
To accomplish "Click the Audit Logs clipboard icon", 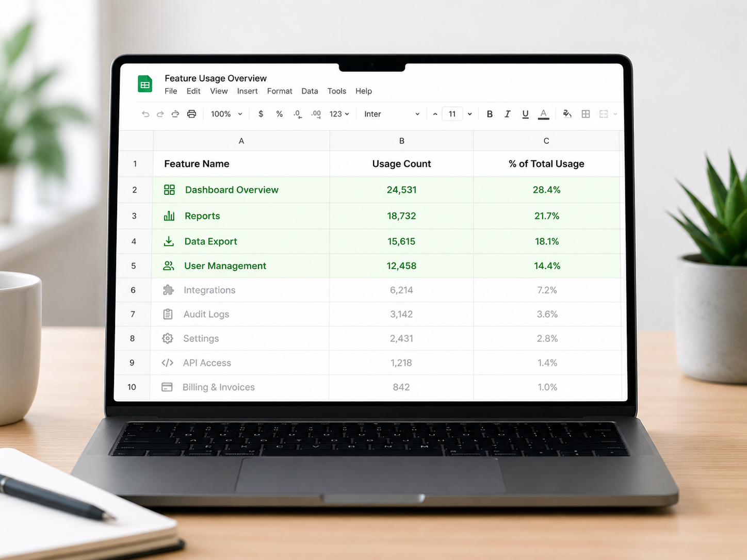I will pos(168,314).
